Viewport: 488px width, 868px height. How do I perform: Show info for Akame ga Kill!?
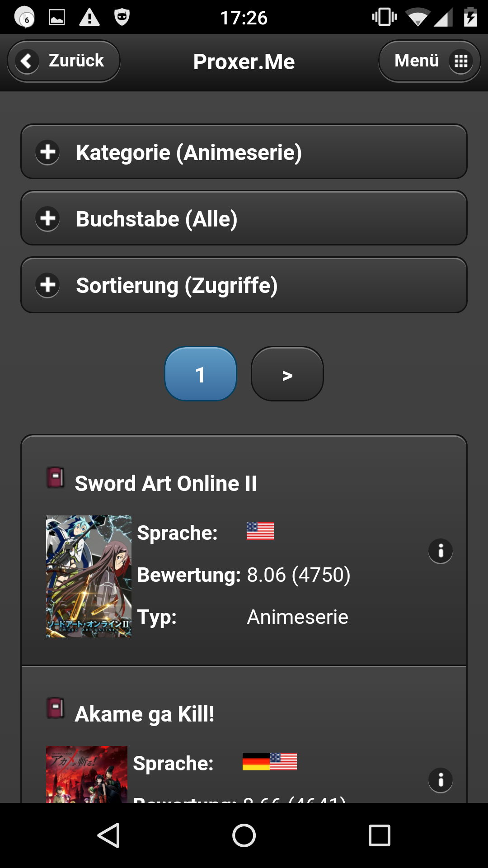point(441,780)
